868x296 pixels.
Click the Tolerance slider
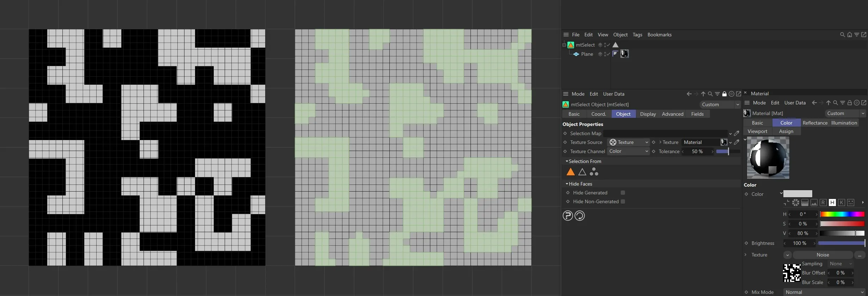click(x=728, y=151)
